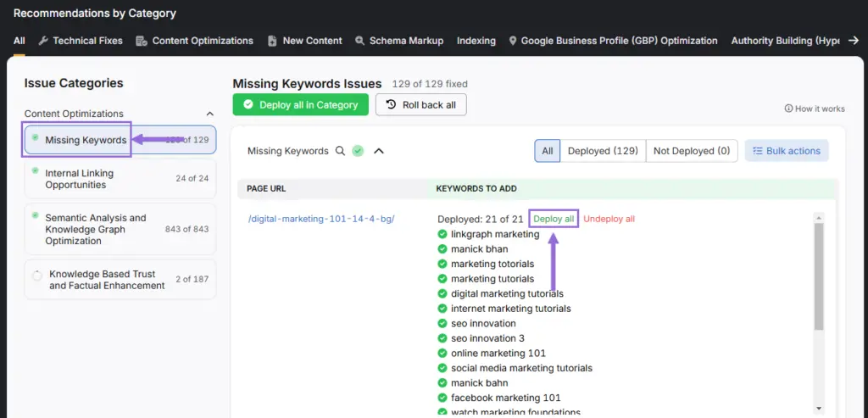Select the Missing Keywords category
This screenshot has height=418, width=868.
click(120, 140)
